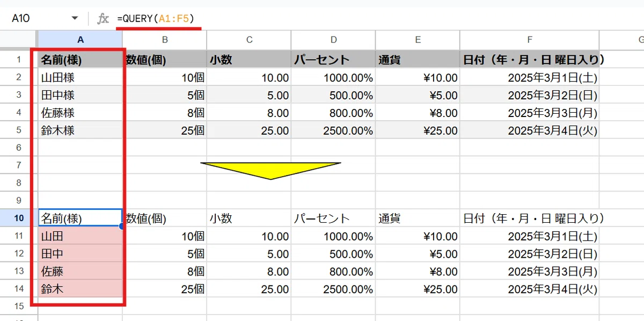Click cell 25個 in row 5
Screen dimensions: 644x321
coord(165,130)
